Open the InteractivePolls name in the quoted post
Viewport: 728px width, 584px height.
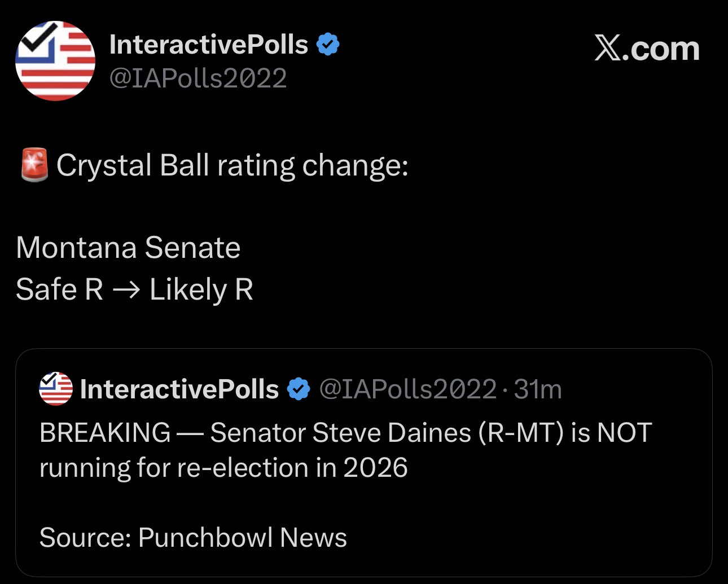[179, 389]
